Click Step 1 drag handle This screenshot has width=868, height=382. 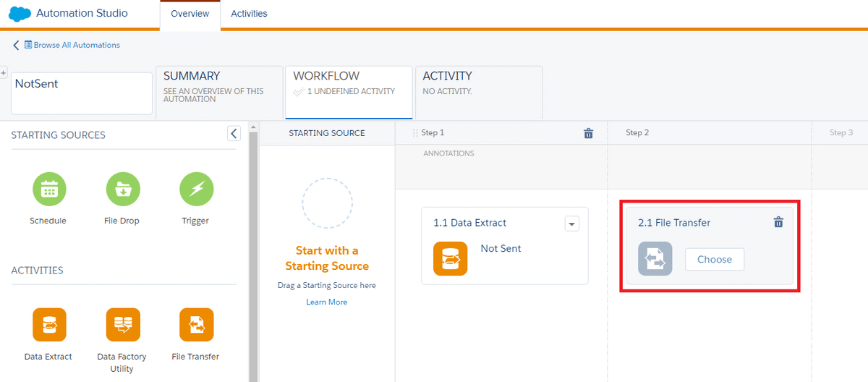tap(415, 133)
